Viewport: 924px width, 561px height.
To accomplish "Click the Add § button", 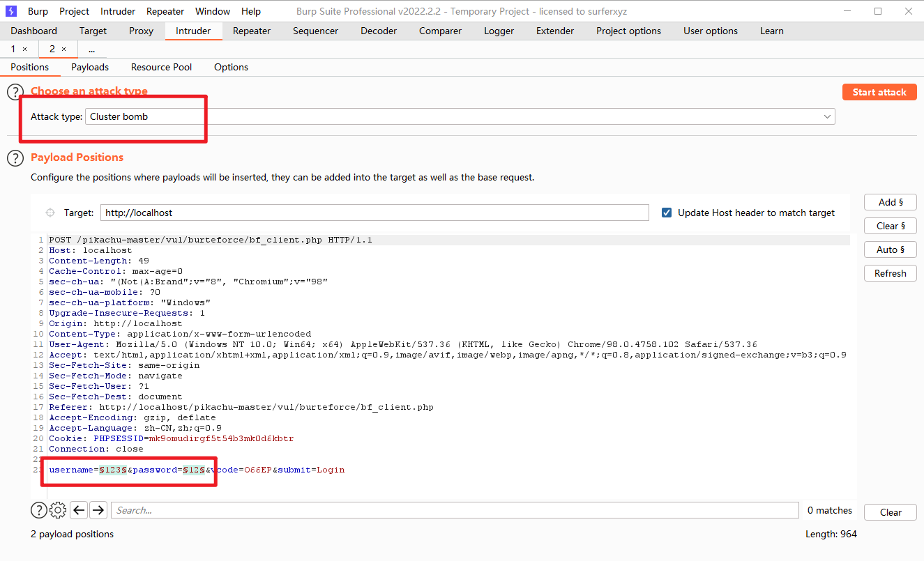I will click(890, 202).
